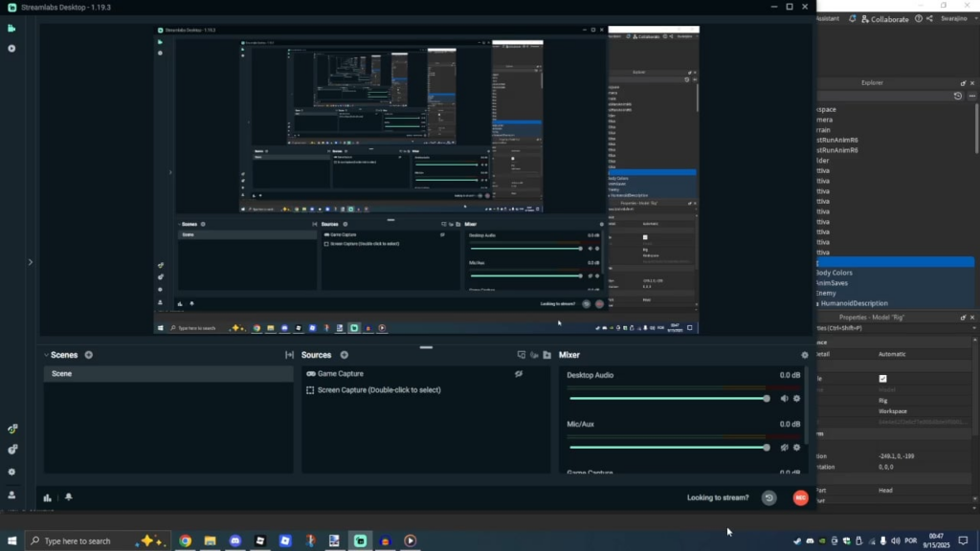
Task: Undock the Explorer panel
Action: tap(963, 83)
